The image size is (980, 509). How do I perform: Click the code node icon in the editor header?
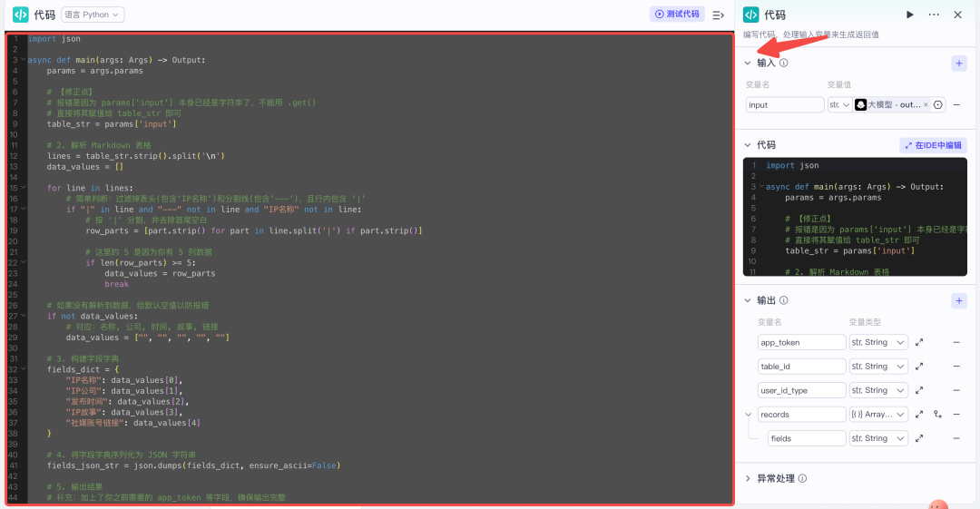21,15
